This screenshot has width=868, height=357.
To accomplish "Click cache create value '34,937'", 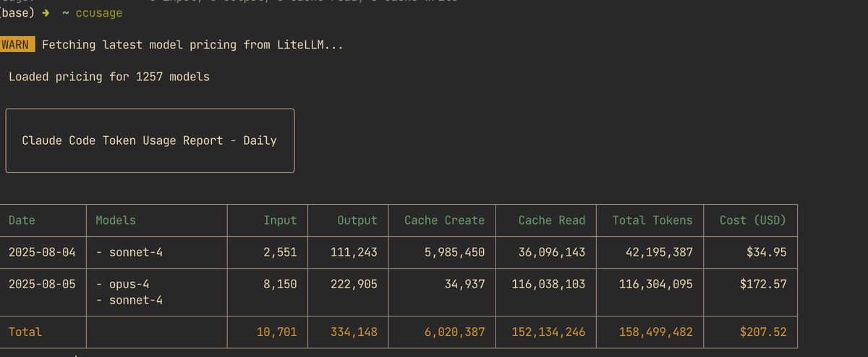I will click(464, 284).
